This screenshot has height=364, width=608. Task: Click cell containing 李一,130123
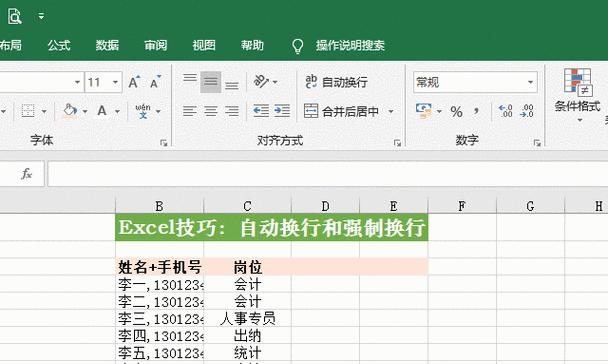point(159,285)
